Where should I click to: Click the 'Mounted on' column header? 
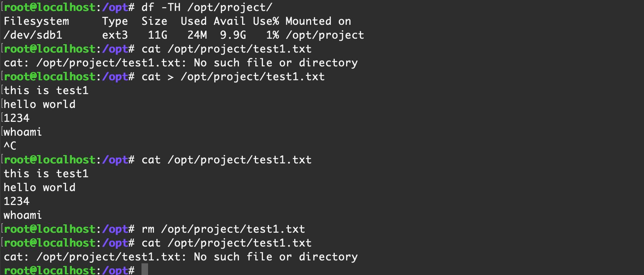318,21
